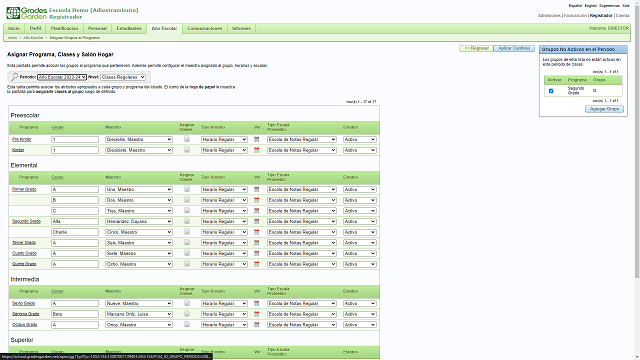View calendar icon for Tercer Grado
Screen dimensions: 640x360
pos(256,242)
